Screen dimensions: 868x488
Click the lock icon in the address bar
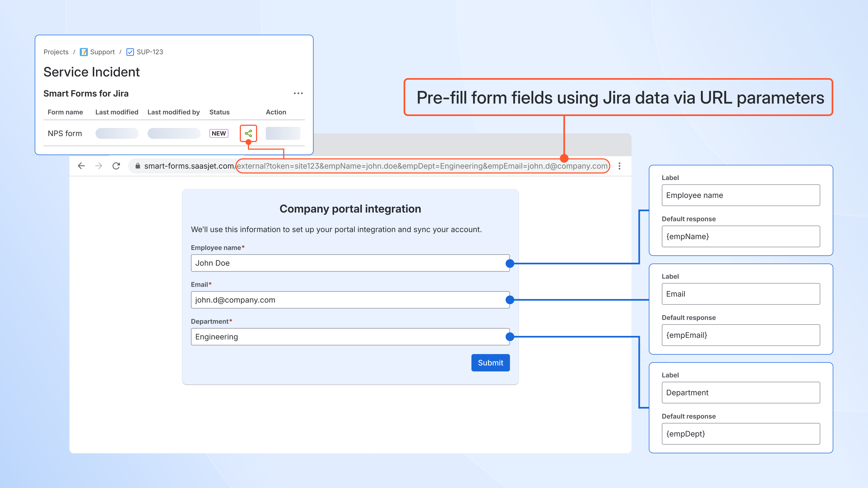(138, 166)
